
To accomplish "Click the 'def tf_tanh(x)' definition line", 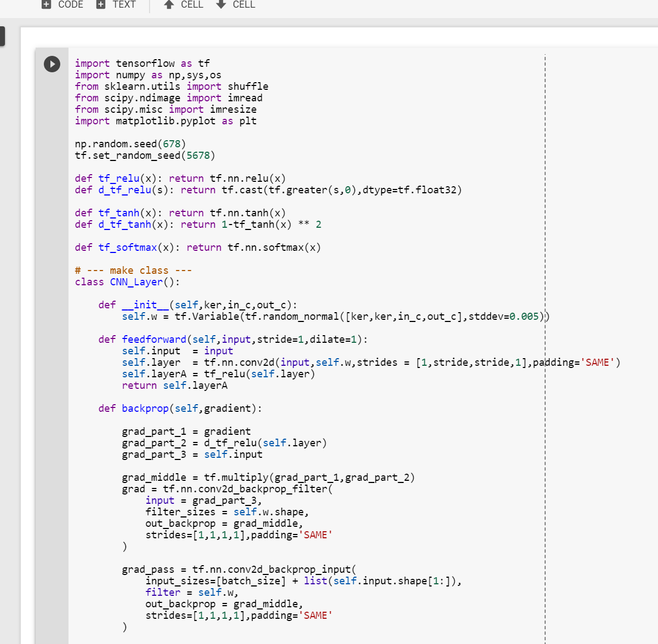I will (180, 213).
